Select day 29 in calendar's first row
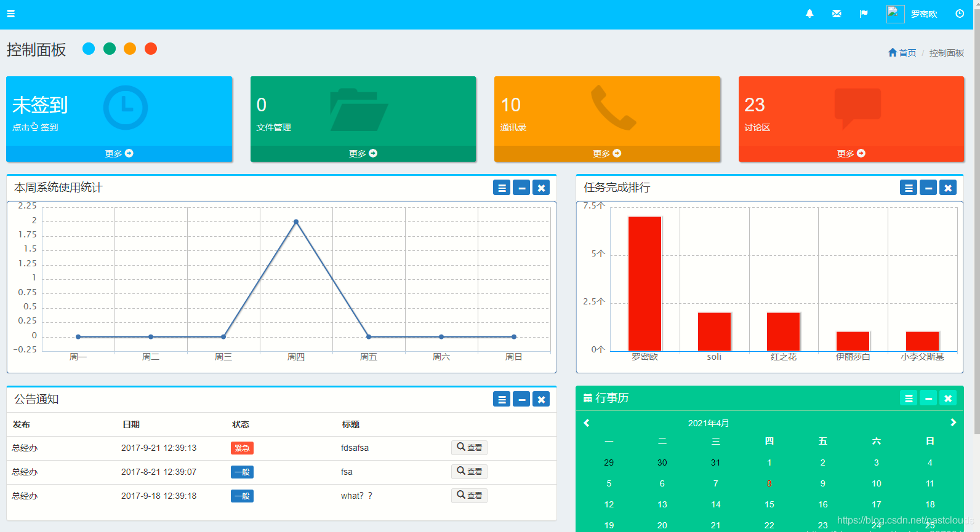Viewport: 980px width, 532px height. coord(609,463)
